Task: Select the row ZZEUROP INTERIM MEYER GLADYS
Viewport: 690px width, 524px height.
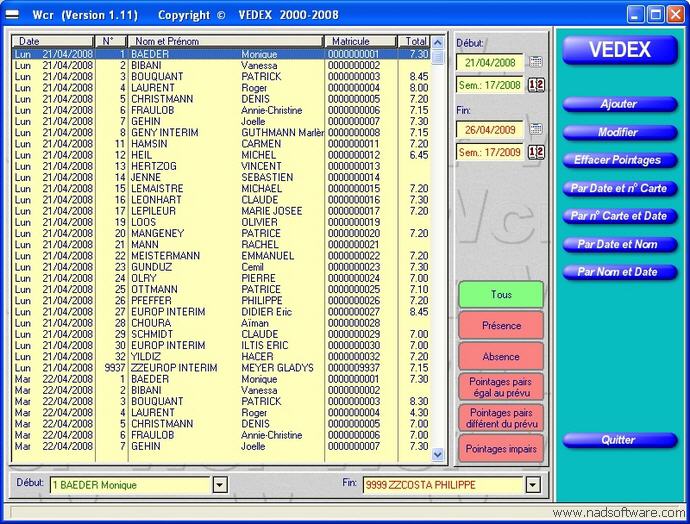Action: (x=221, y=368)
